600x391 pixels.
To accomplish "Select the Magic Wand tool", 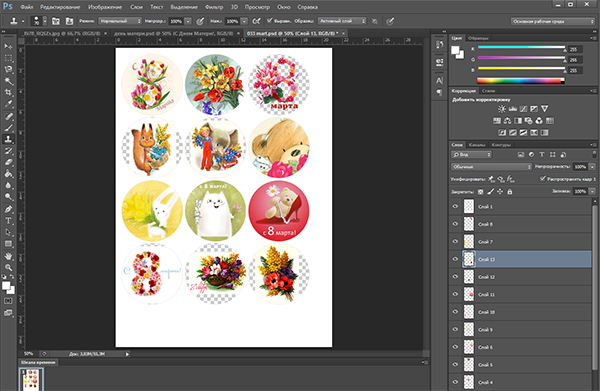I will (8, 81).
